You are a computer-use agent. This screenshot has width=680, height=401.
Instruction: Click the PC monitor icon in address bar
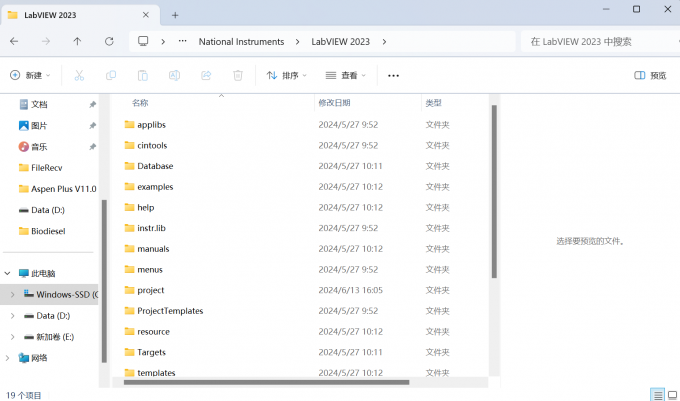(143, 41)
